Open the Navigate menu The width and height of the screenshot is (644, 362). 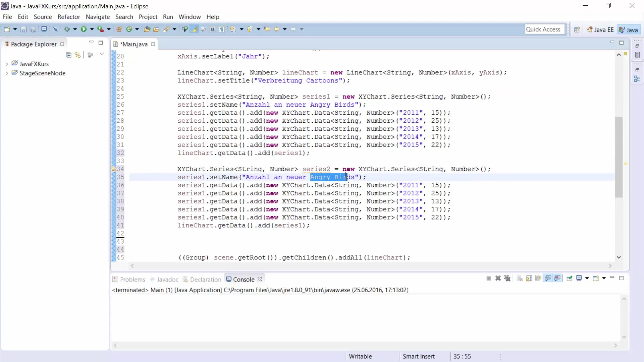click(x=98, y=17)
